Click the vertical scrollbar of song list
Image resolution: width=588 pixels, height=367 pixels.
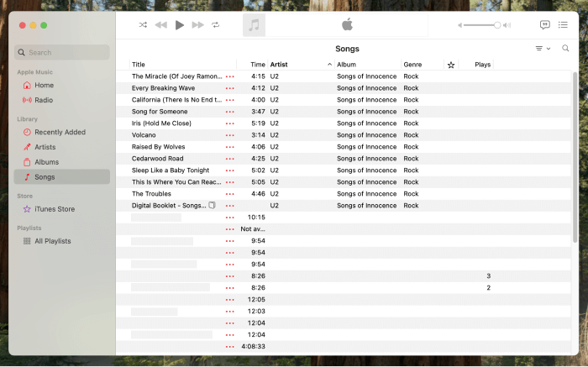click(575, 157)
